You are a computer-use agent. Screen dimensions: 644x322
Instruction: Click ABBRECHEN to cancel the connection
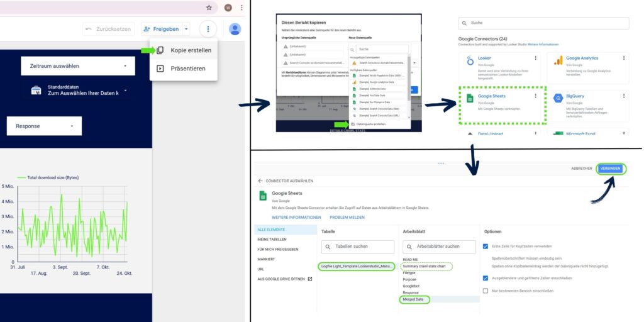pyautogui.click(x=582, y=169)
